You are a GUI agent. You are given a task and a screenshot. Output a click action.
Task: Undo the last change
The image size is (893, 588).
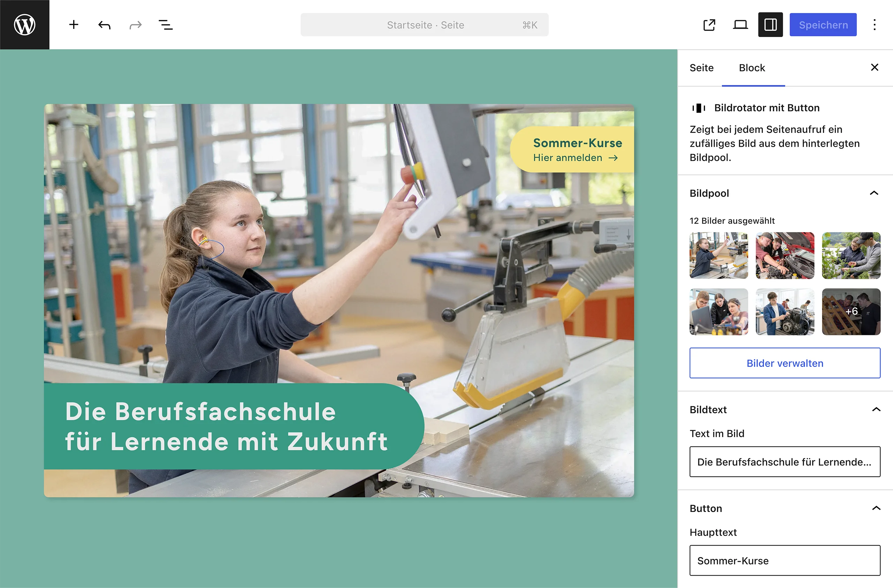(104, 25)
